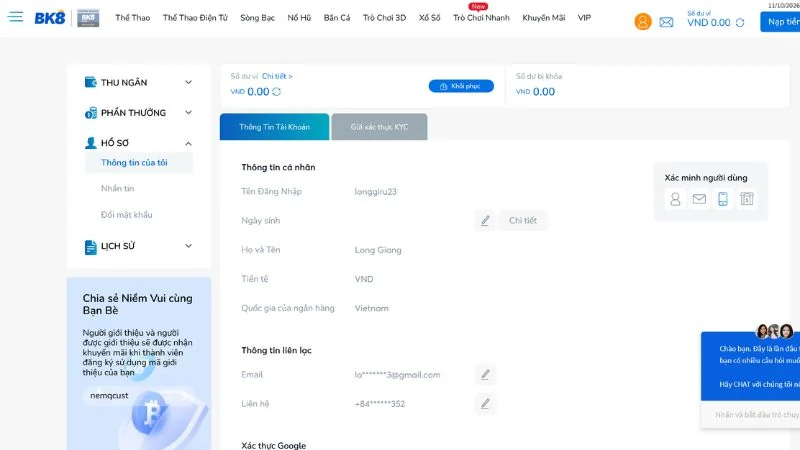Select Thông tin của tôi in sidebar
The height and width of the screenshot is (450, 800).
click(x=139, y=163)
